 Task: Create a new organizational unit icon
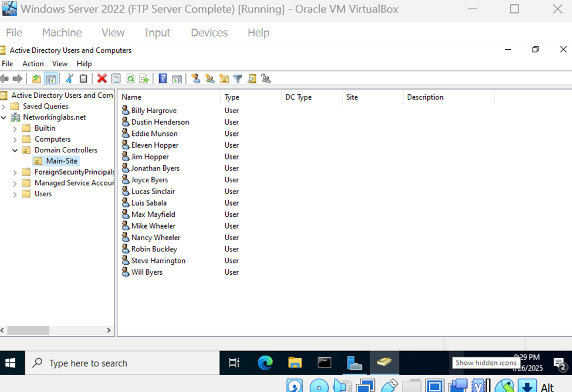click(224, 79)
